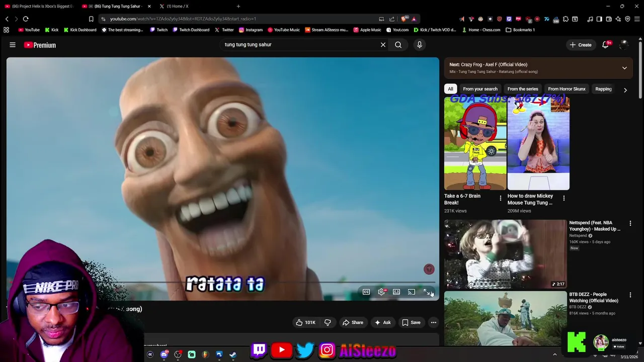Open the Bookmarks 1 folder
Viewport: 644px width, 362px height.
520,30
